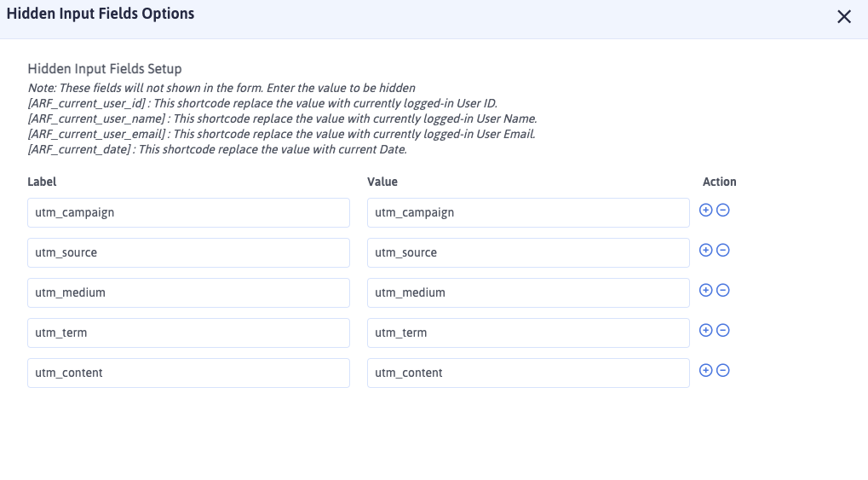Add a row after utm_source
The height and width of the screenshot is (480, 868).
click(x=705, y=250)
